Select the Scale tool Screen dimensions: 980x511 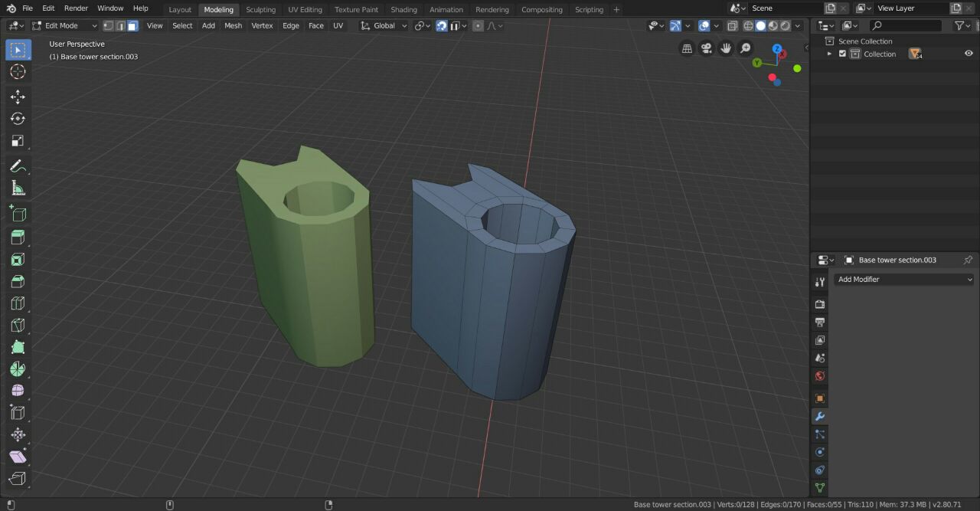[18, 141]
